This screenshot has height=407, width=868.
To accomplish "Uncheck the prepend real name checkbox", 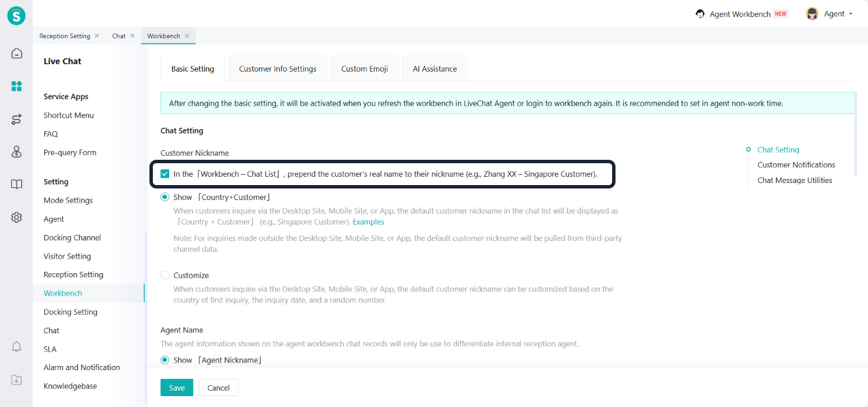I will [x=165, y=174].
